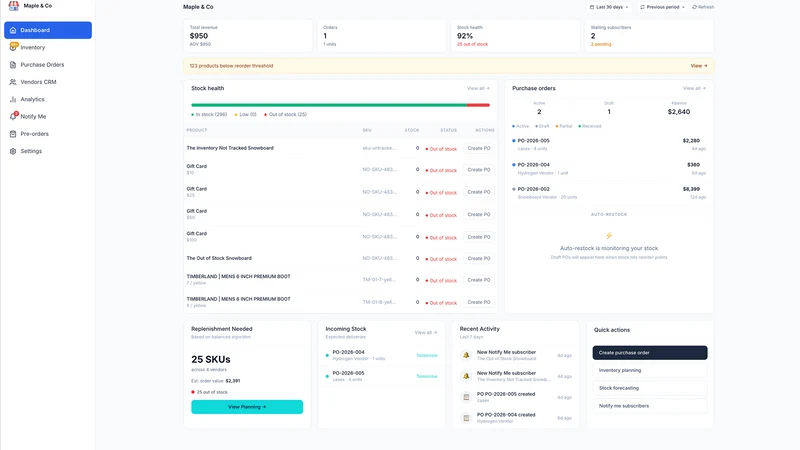This screenshot has width=800, height=450.
Task: Go to Inventory page
Action: pos(48,47)
